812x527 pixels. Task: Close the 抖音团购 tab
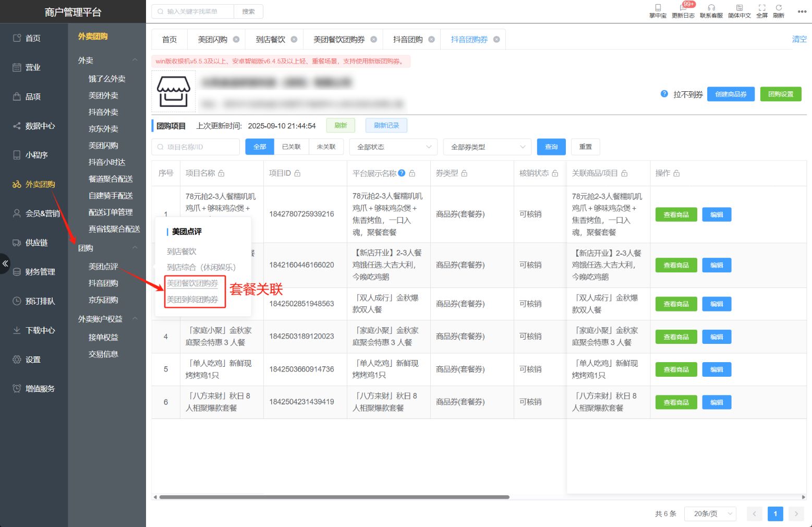(431, 39)
